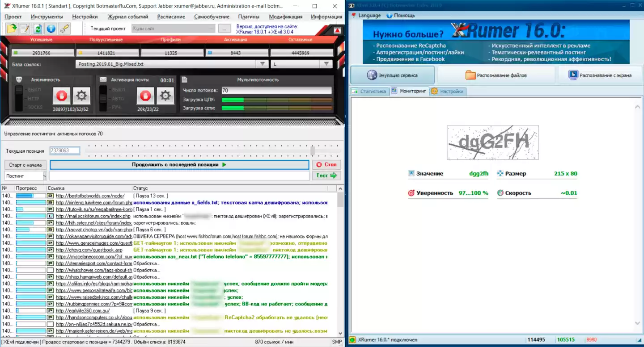This screenshot has height=347, width=644.
Task: Click the Скорость icon in XEvil monitoring
Action: pyautogui.click(x=500, y=193)
